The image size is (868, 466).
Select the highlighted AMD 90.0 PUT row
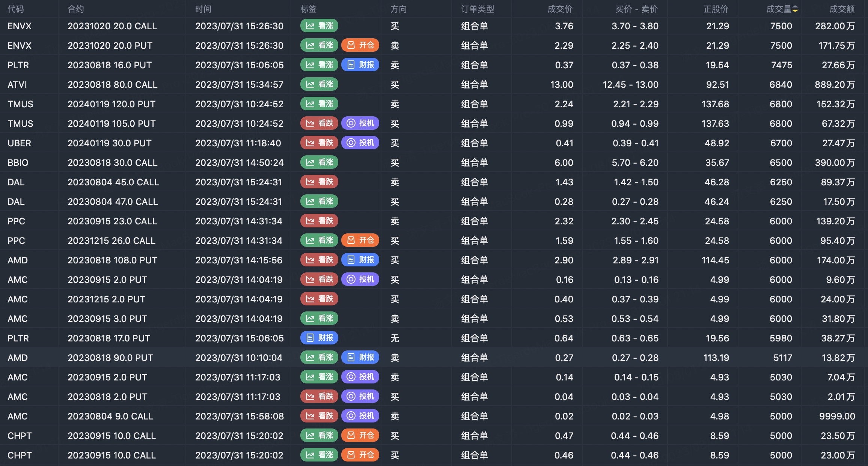click(434, 358)
